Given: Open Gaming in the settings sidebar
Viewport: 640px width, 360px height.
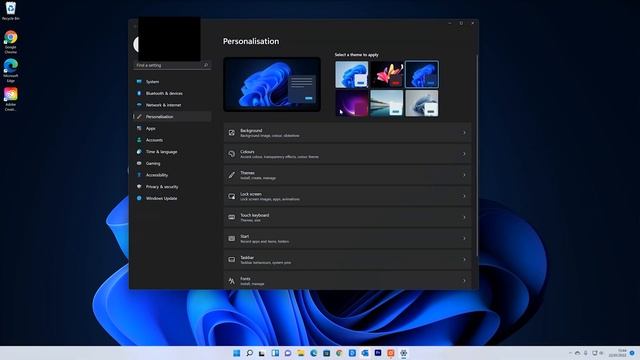Looking at the screenshot, I should [x=172, y=163].
